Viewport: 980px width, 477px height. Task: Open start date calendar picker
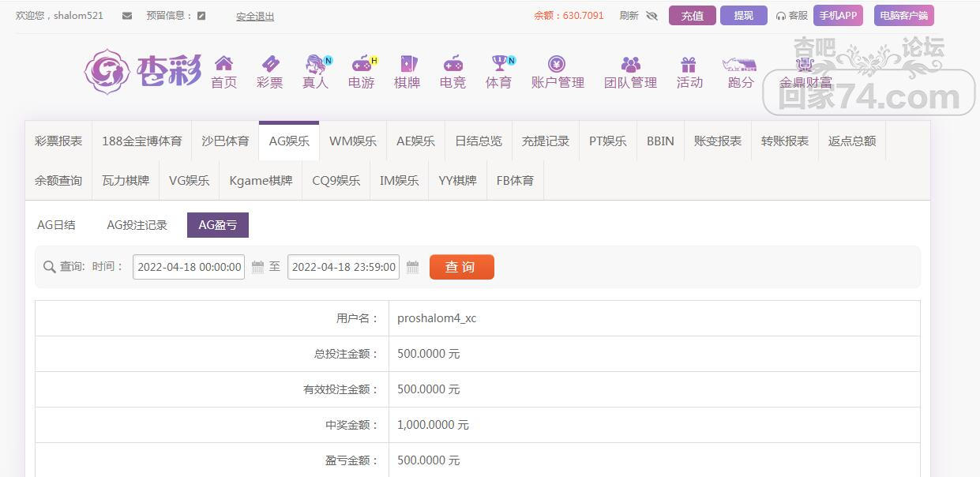click(257, 268)
